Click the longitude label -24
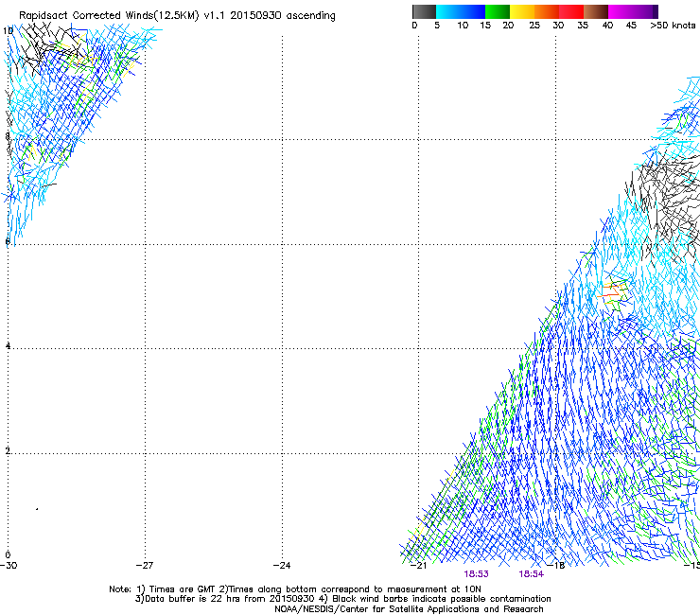 (282, 566)
